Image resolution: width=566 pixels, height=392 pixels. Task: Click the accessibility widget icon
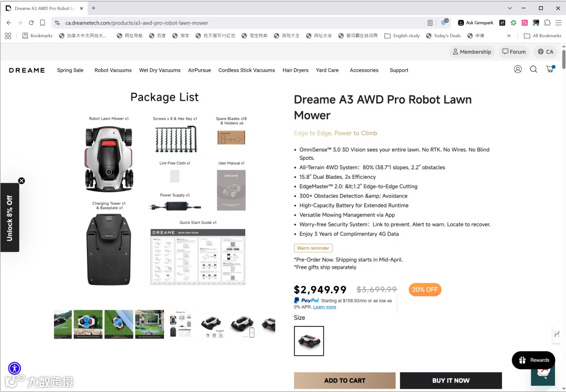[15, 368]
